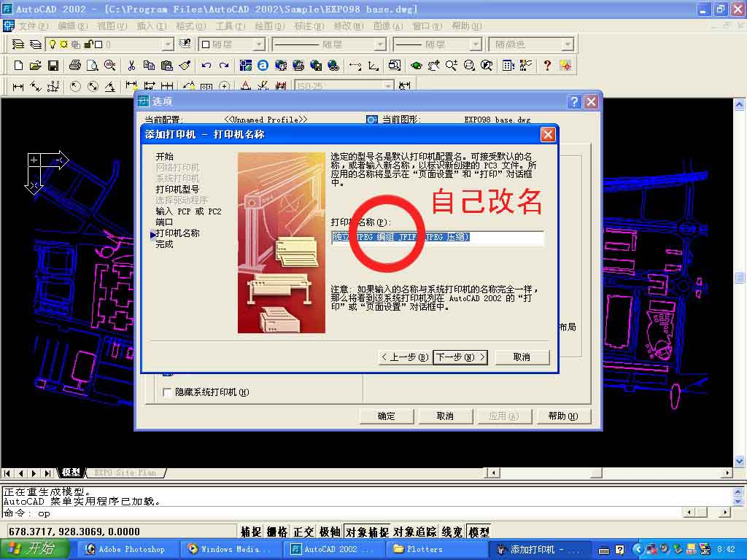Viewport: 747px width, 560px height.
Task: Toggle 栅格 grid display in status bar
Action: (276, 532)
